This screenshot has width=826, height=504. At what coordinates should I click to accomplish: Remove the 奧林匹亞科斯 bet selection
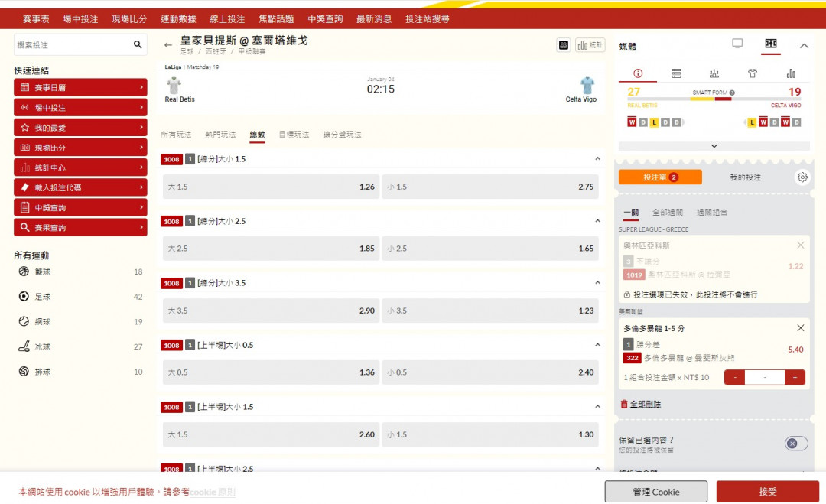pyautogui.click(x=800, y=245)
